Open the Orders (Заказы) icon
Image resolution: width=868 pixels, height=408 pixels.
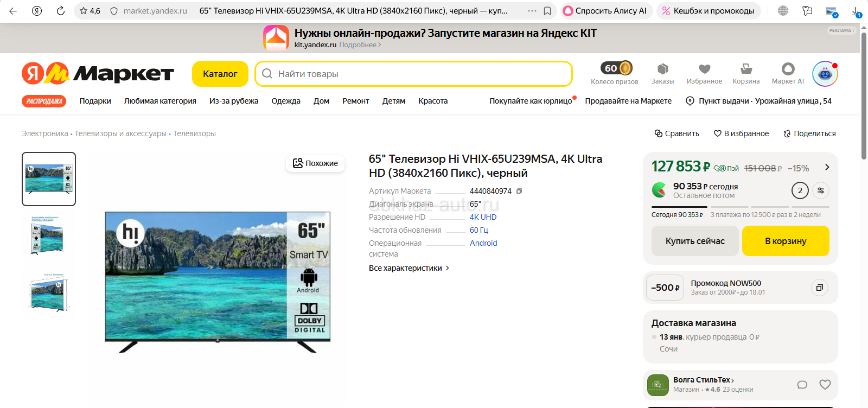click(662, 69)
